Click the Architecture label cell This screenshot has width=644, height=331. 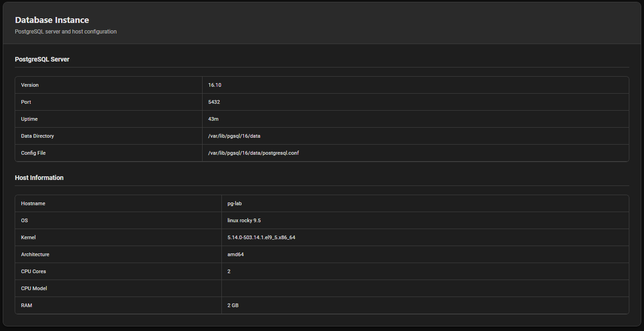click(x=119, y=254)
